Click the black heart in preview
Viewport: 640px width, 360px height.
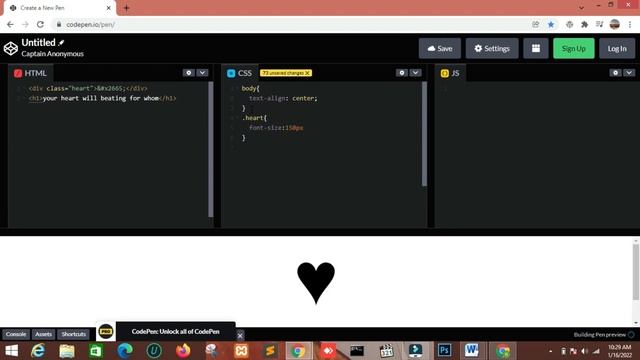(316, 283)
